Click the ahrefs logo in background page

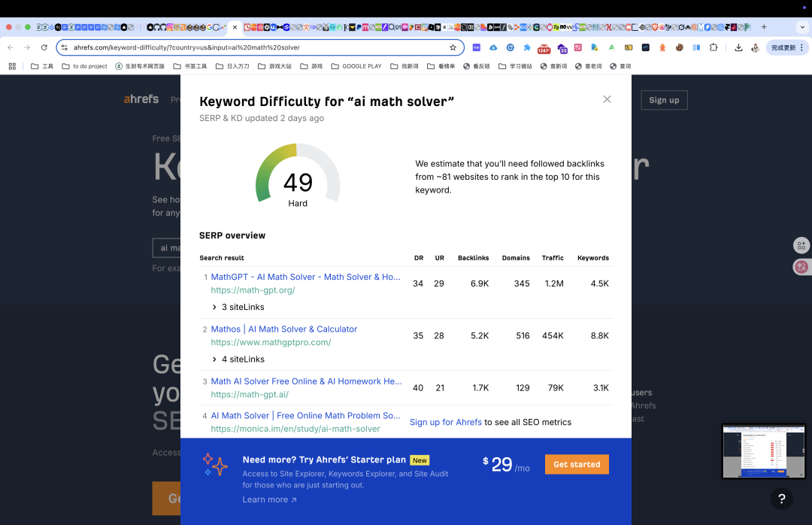point(141,99)
